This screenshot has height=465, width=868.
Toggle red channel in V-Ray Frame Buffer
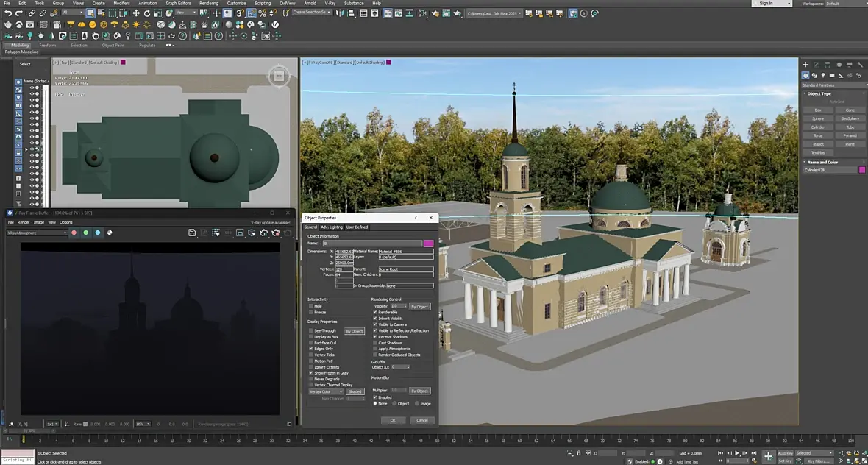point(74,232)
